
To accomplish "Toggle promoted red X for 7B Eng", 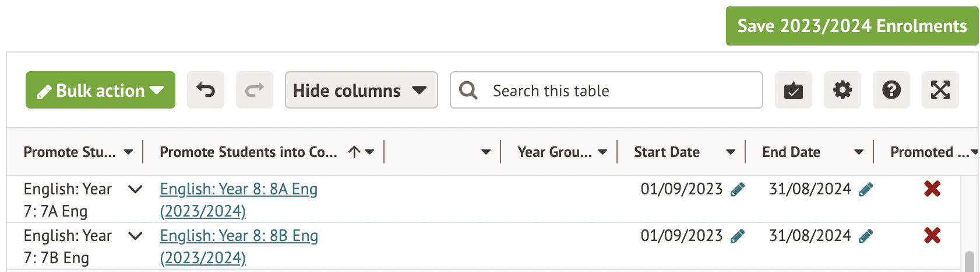I will click(x=932, y=235).
